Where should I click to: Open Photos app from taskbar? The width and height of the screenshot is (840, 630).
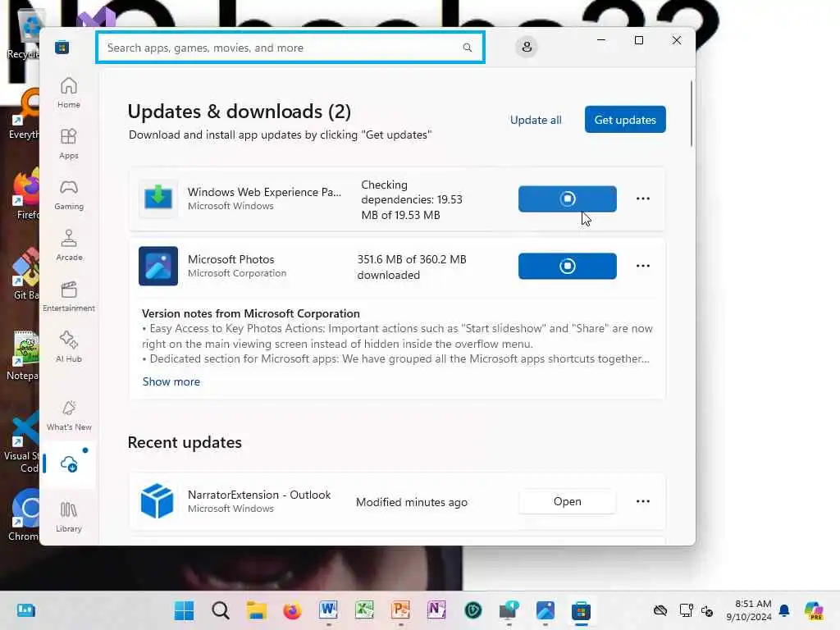[x=546, y=610]
